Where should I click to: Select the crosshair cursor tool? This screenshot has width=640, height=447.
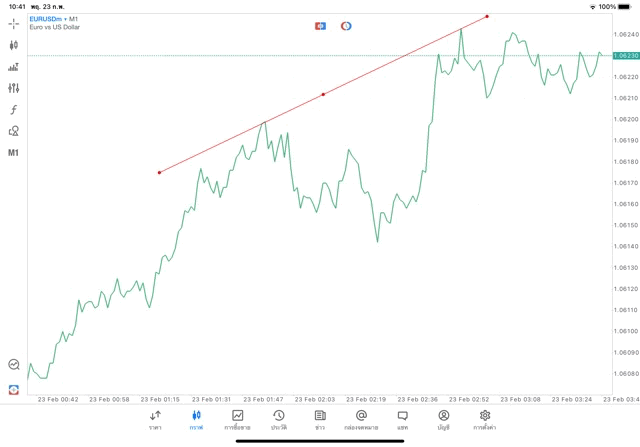coord(14,23)
